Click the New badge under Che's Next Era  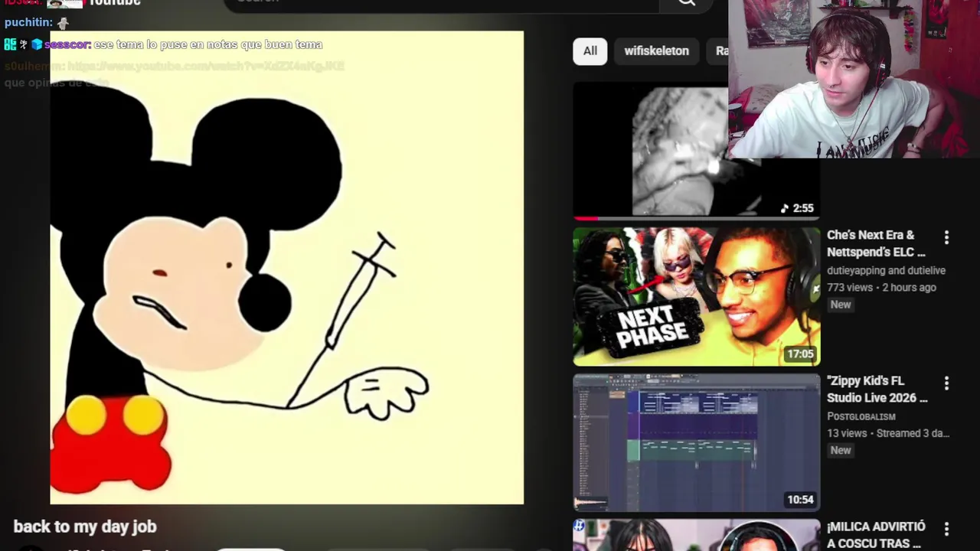tap(841, 305)
